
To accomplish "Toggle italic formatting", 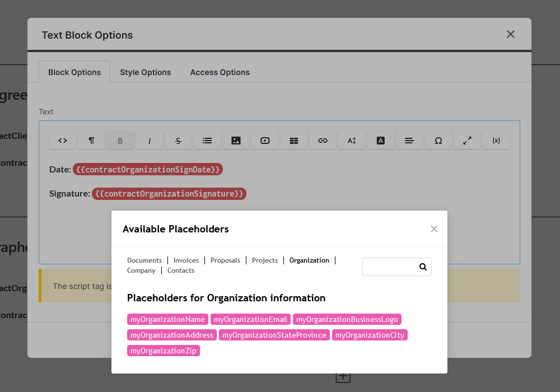I will point(150,141).
